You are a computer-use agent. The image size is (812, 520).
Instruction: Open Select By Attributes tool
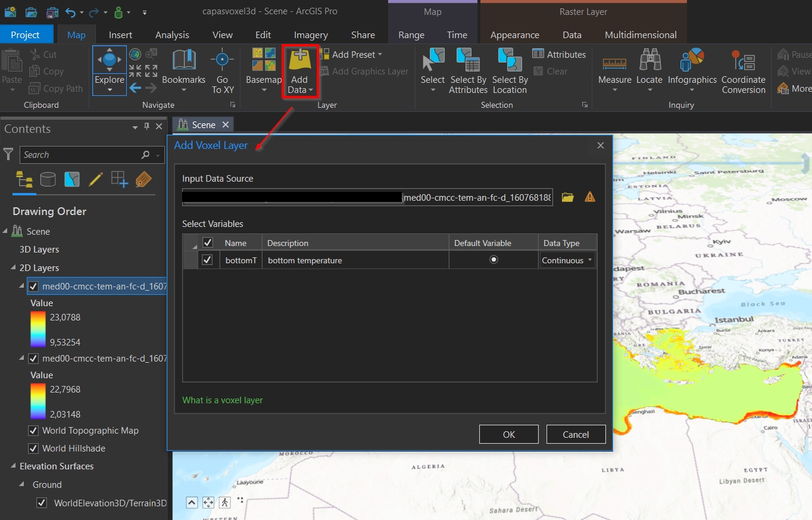click(469, 60)
